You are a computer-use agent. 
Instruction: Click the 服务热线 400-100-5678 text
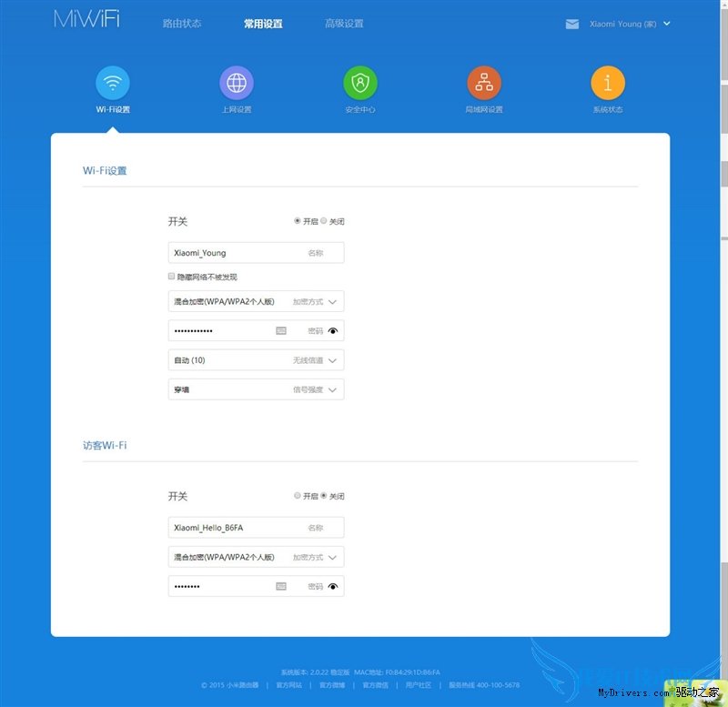[x=484, y=685]
